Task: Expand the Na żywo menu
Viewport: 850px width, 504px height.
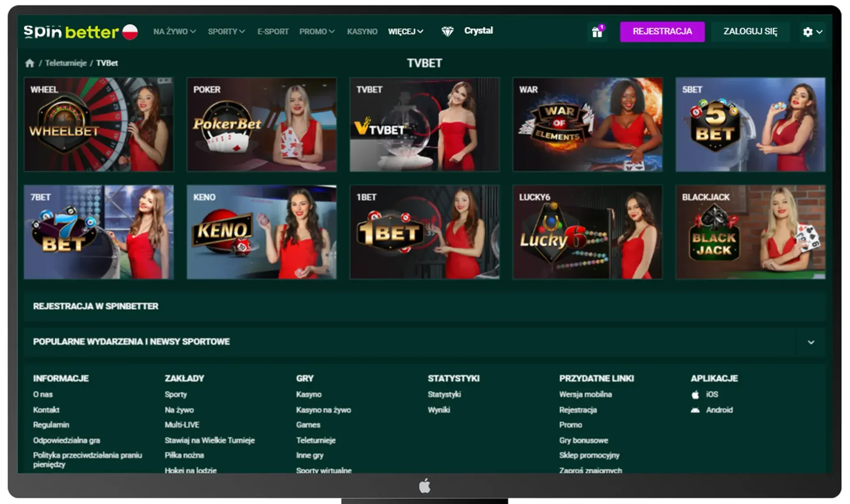Action: (175, 32)
